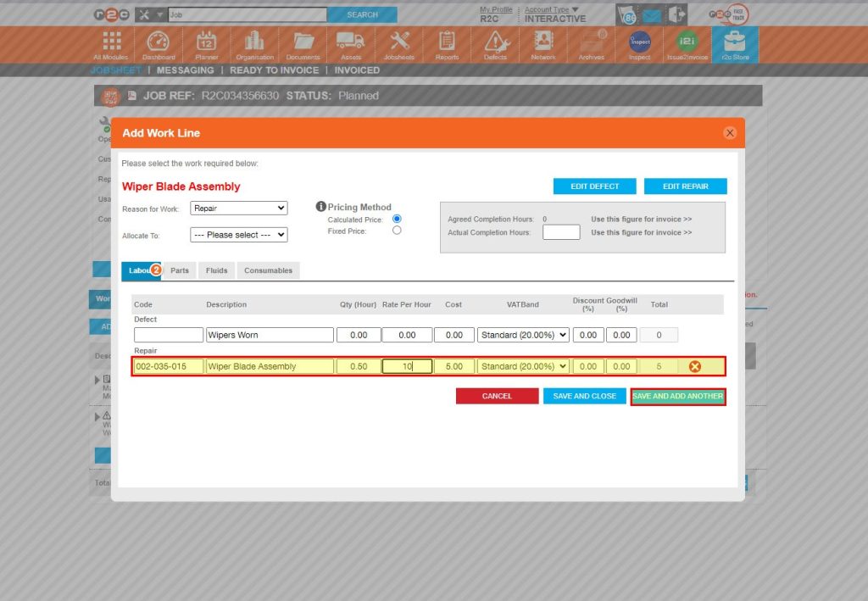The width and height of the screenshot is (868, 601).
Task: Open the My Profile link
Action: click(x=496, y=8)
